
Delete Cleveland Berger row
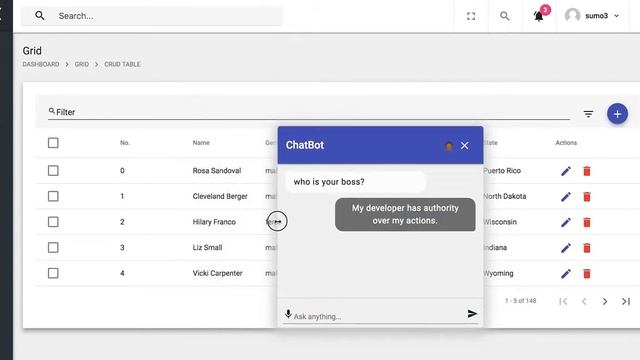587,197
